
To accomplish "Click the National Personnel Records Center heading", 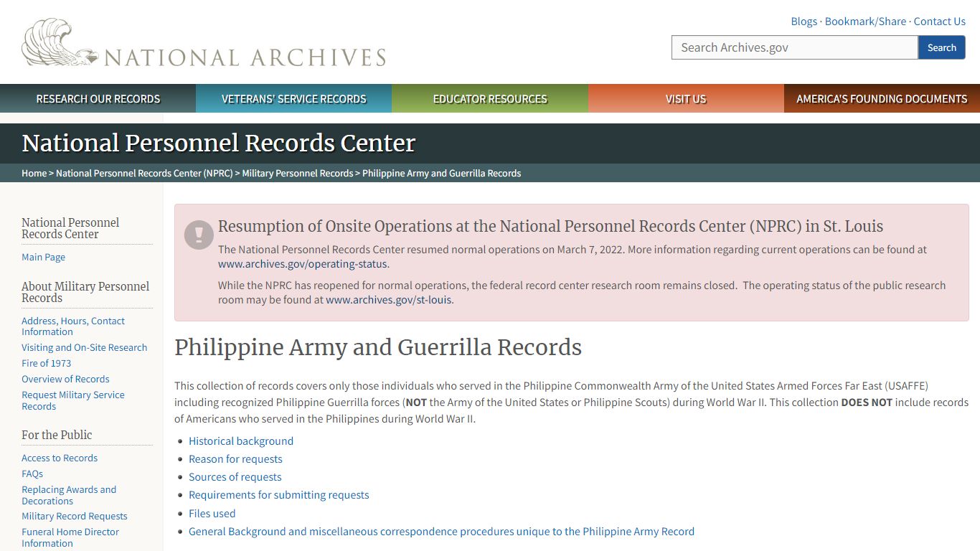I will (219, 143).
